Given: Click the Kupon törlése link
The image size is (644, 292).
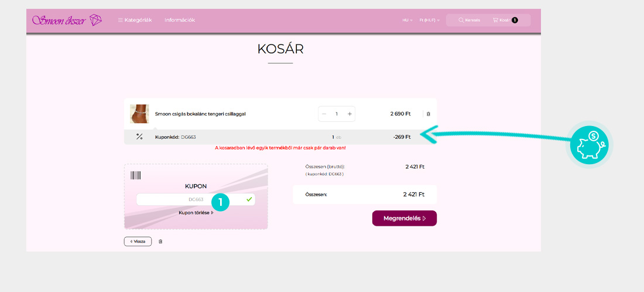Looking at the screenshot, I should click(x=196, y=212).
